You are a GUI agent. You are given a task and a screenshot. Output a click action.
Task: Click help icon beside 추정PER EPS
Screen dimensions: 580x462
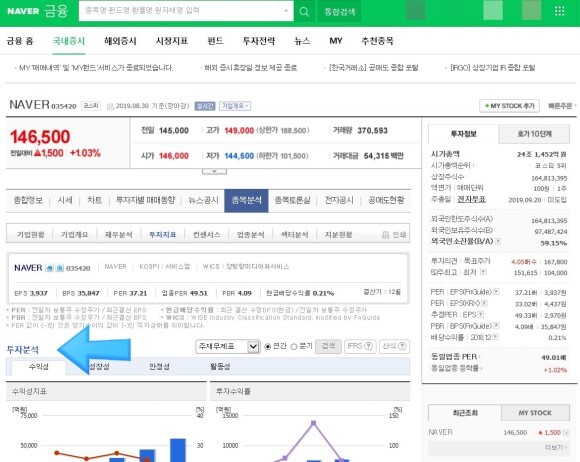(x=480, y=314)
